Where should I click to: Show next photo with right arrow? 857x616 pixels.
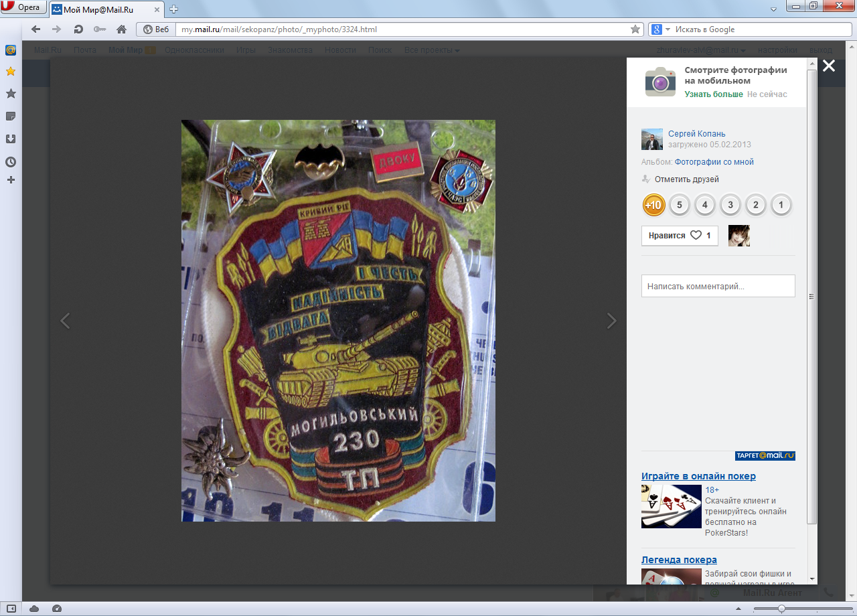point(611,321)
